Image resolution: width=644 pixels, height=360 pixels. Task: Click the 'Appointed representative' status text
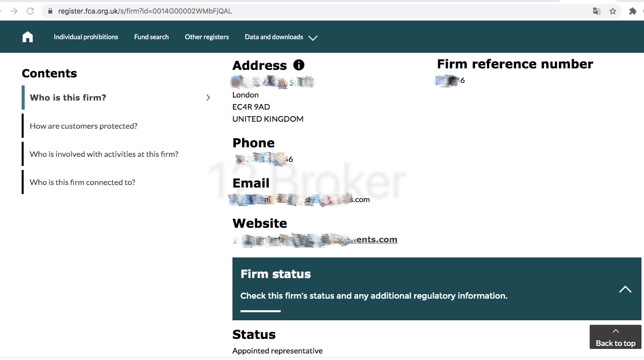click(x=277, y=350)
